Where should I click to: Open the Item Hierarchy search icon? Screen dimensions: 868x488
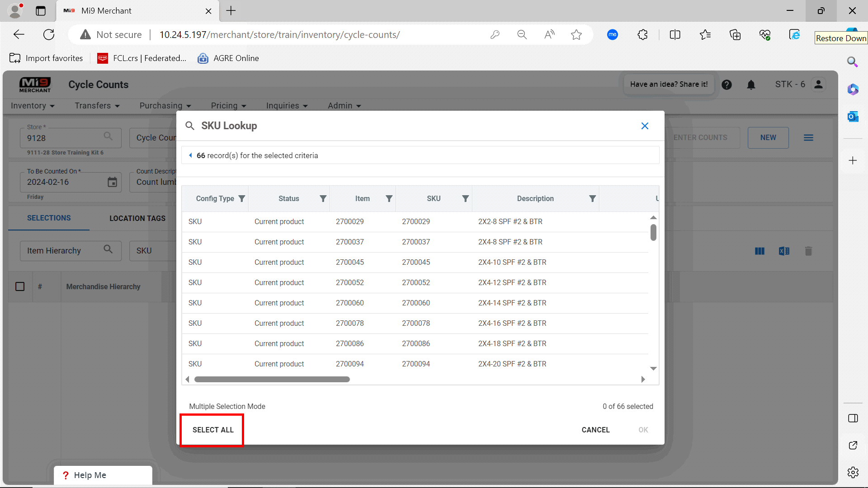[x=108, y=249]
